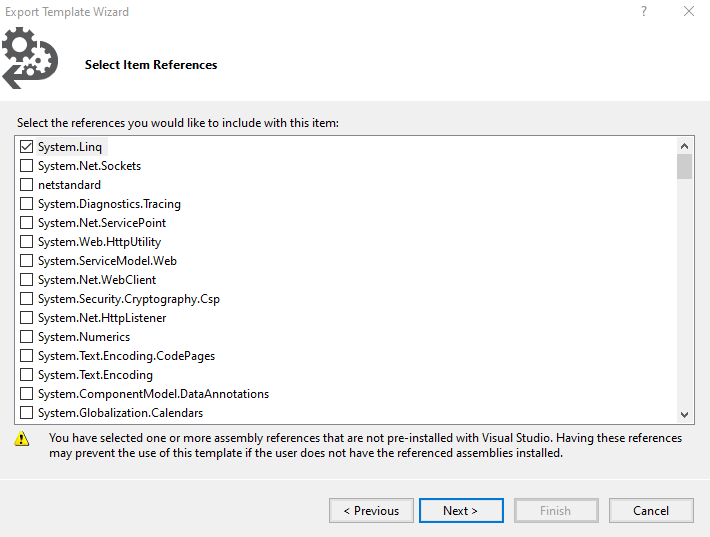
Task: Check System.ComponentModel.DataAnnotations checkbox
Action: tap(26, 394)
